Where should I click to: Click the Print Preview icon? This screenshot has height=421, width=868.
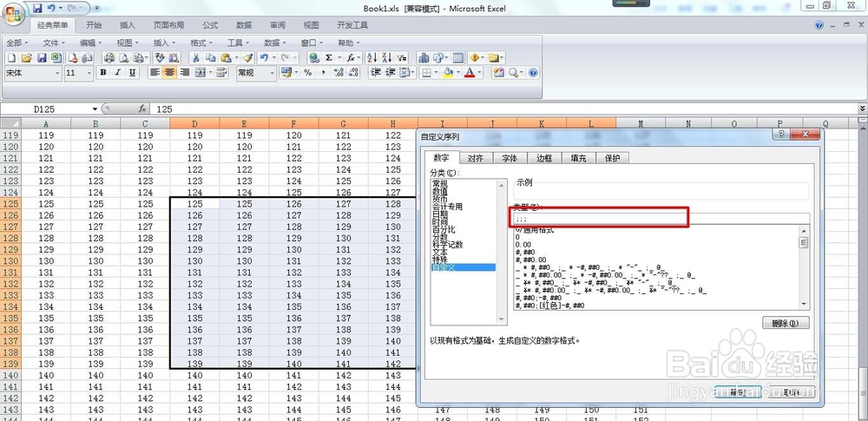point(124,57)
